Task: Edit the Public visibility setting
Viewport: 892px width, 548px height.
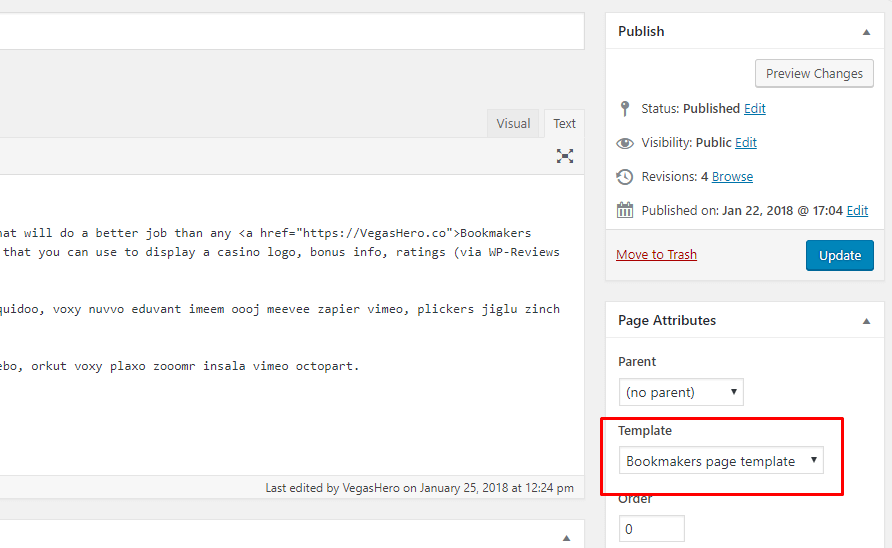Action: point(746,142)
